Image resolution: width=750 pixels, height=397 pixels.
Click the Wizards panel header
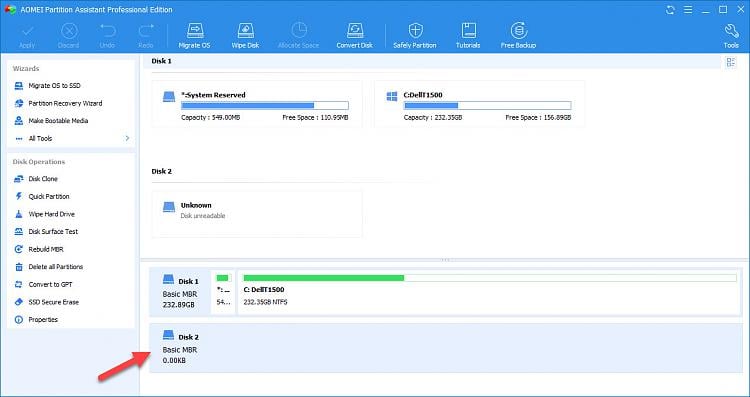click(x=26, y=68)
